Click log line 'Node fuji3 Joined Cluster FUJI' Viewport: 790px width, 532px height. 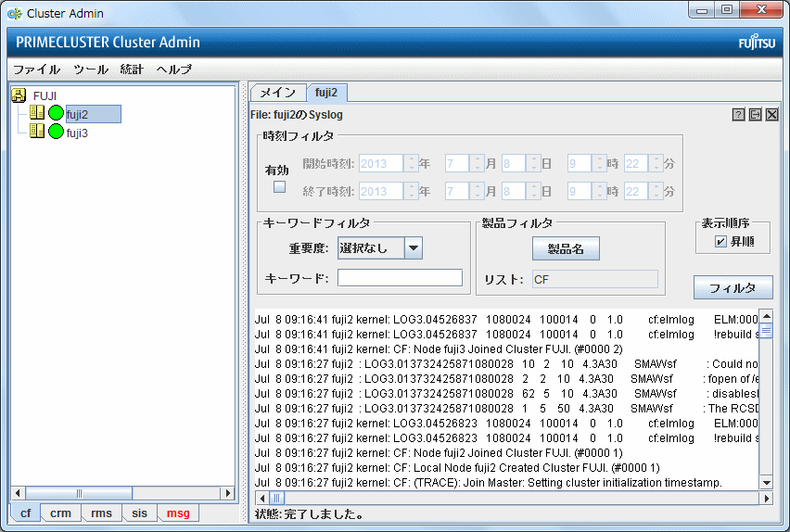[x=439, y=349]
